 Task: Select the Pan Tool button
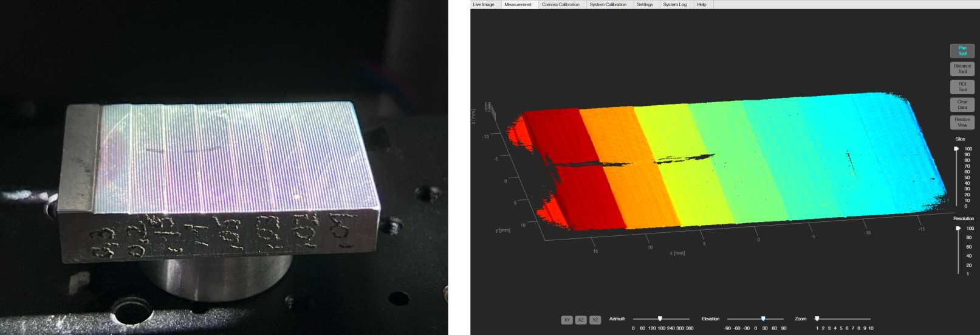[x=962, y=50]
